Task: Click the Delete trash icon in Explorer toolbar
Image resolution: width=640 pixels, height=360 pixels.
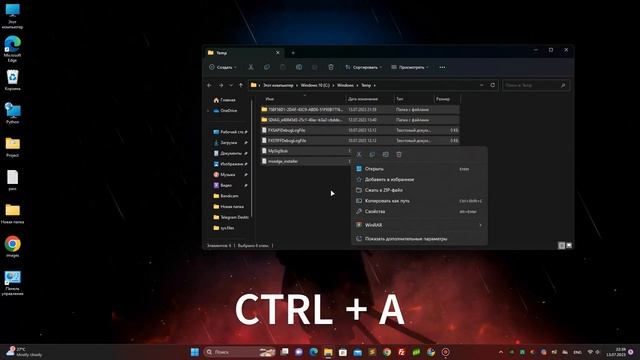Action: coord(331,67)
